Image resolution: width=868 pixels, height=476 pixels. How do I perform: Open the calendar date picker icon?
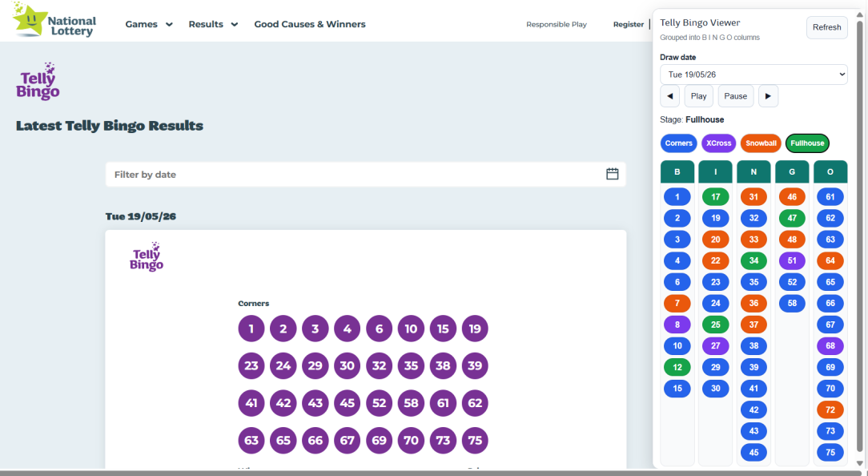pyautogui.click(x=613, y=174)
